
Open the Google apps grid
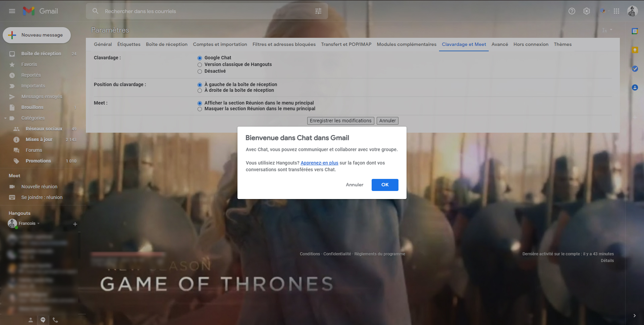point(616,11)
